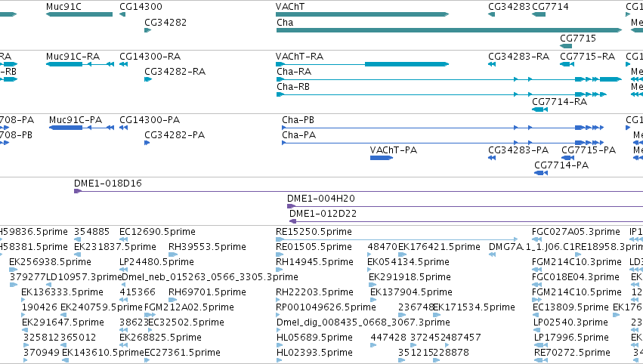Select the EK231837.5prime EST label
The image size is (643, 364).
(115, 247)
